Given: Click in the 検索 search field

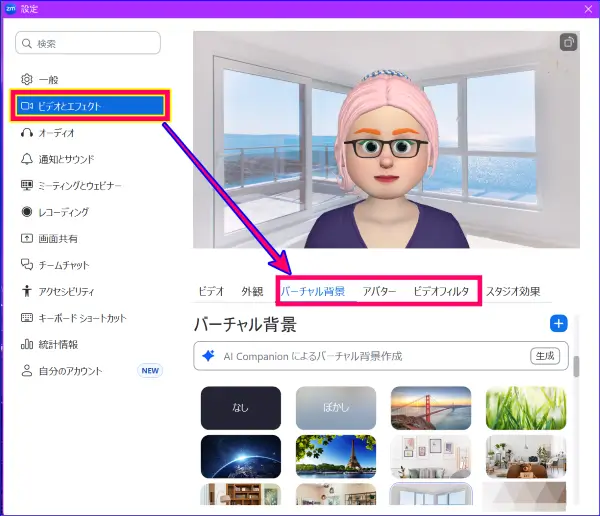Looking at the screenshot, I should (88, 43).
